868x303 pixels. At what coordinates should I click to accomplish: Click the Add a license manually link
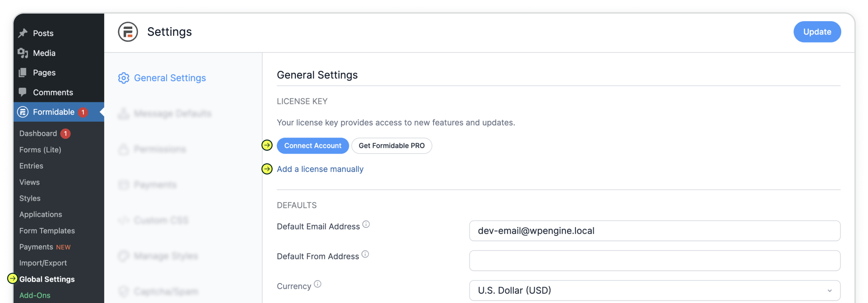pyautogui.click(x=320, y=169)
